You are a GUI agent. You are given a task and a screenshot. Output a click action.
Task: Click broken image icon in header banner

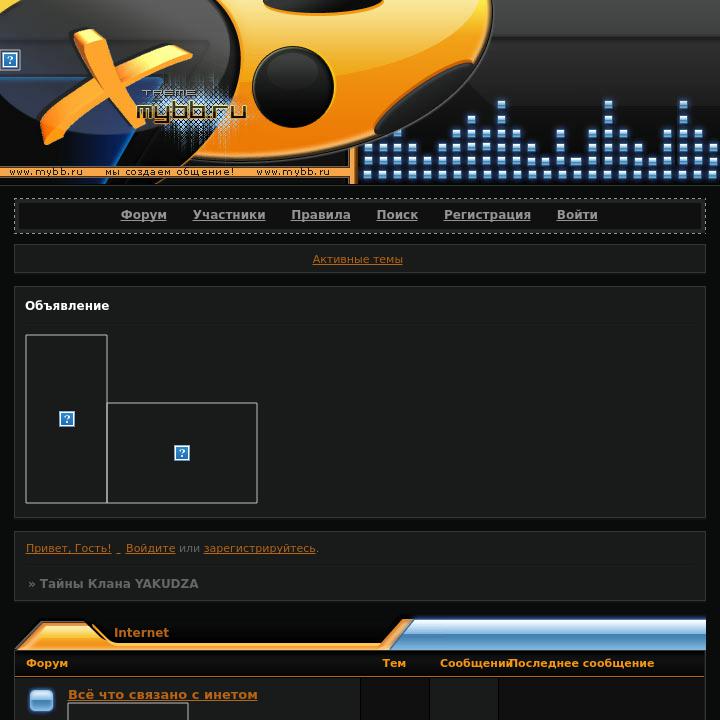(10, 60)
